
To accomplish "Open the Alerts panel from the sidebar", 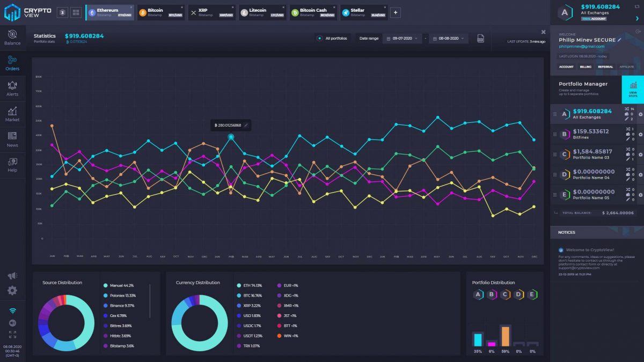I will 12,87.
